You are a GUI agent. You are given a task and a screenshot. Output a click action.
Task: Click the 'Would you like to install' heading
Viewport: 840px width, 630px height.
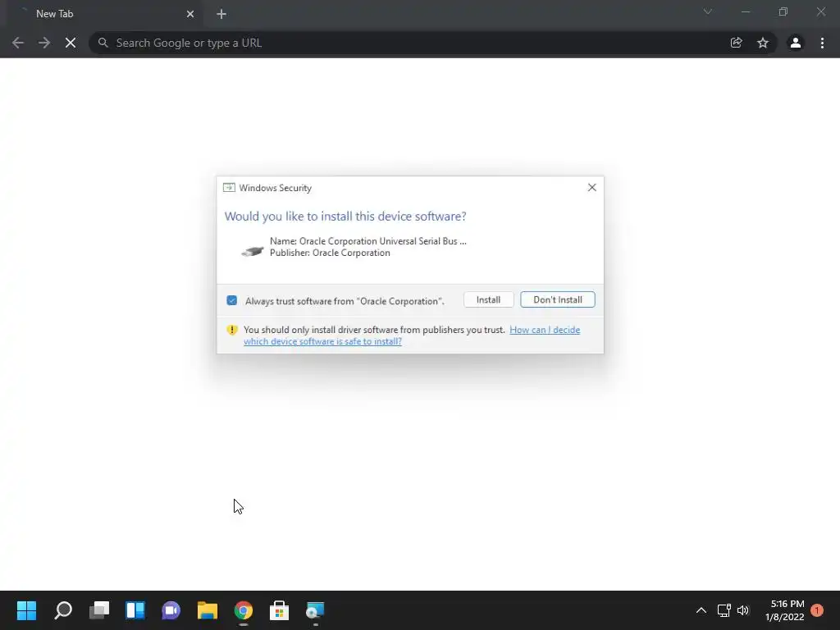click(x=345, y=217)
